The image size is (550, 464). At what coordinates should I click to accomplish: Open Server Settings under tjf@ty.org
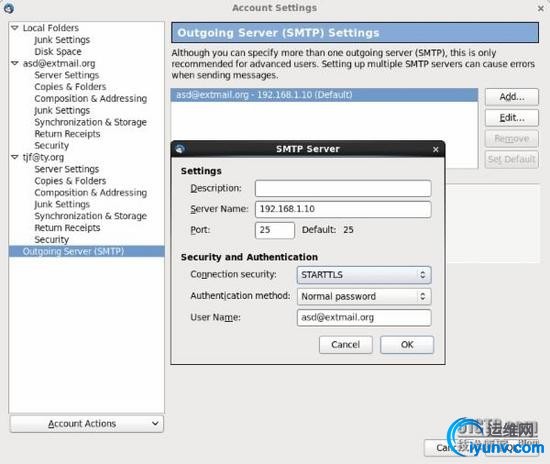pos(67,169)
